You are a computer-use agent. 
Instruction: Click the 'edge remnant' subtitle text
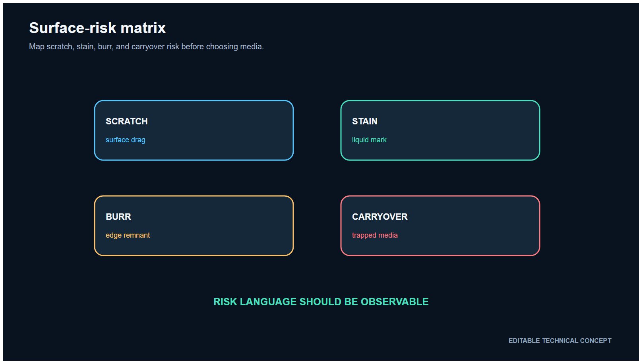128,235
